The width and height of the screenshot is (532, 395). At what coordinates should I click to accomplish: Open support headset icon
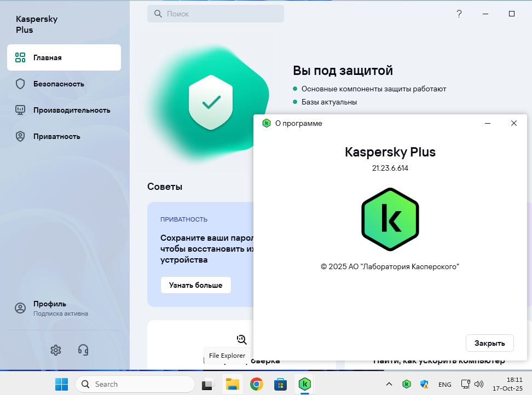(83, 350)
